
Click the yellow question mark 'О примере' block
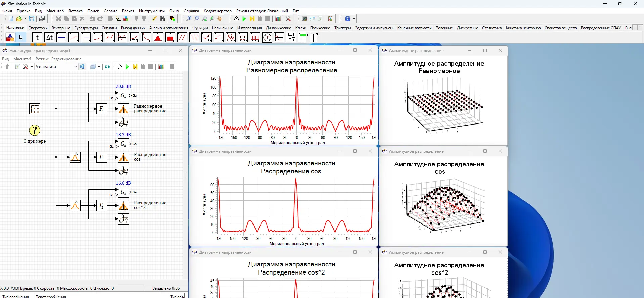pos(34,130)
